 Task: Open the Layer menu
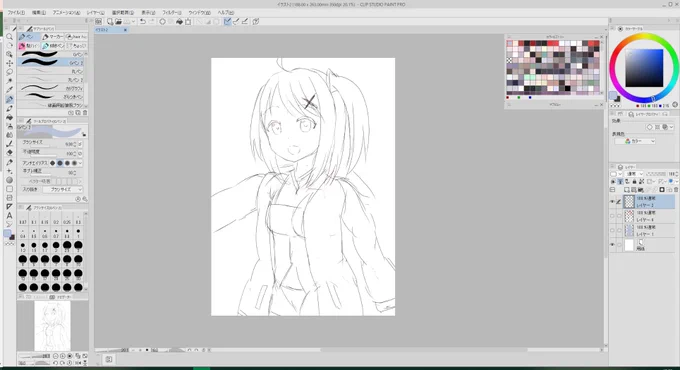95,13
